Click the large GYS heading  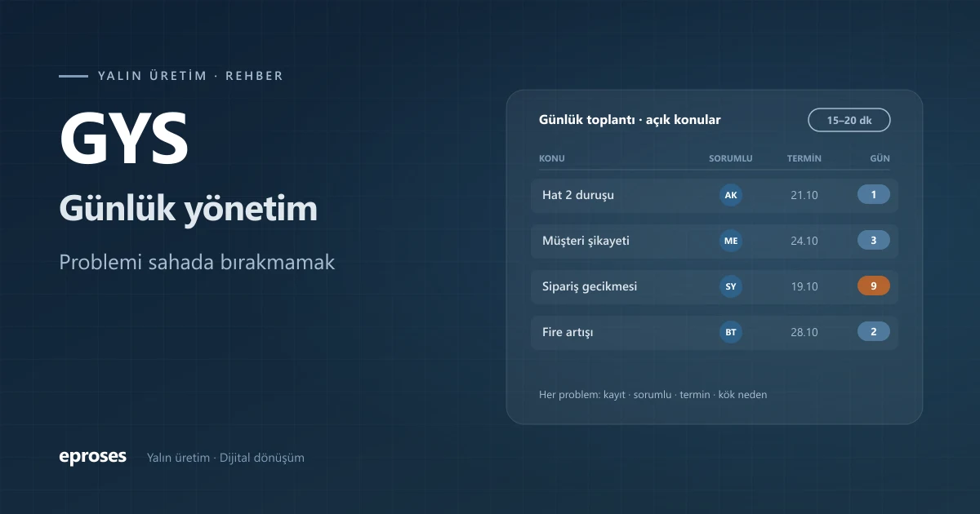pos(124,137)
